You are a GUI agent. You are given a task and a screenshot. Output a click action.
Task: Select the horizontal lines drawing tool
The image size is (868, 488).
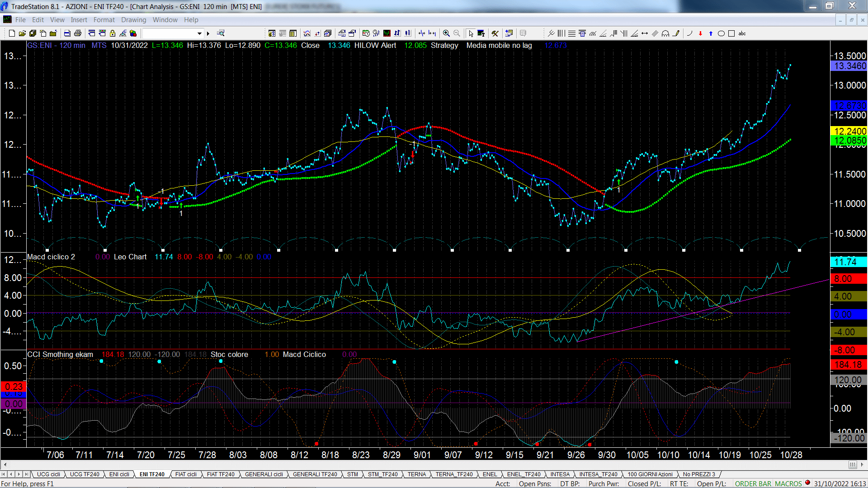tap(571, 33)
